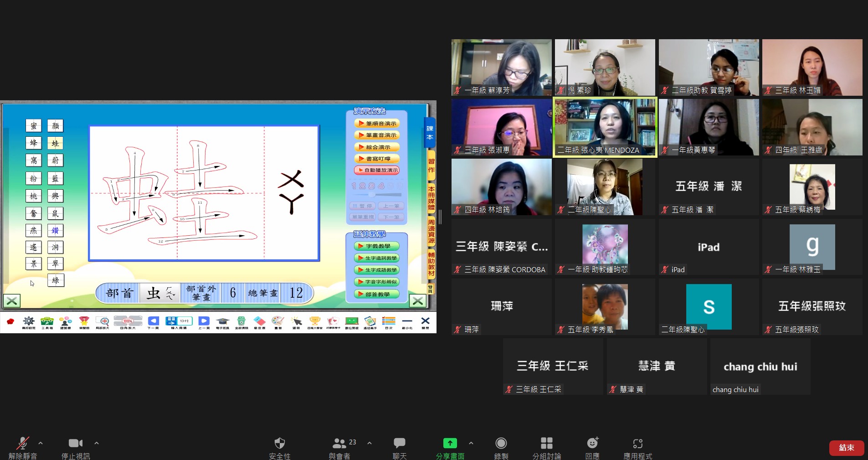This screenshot has height=460, width=868.
Task: Expand audio options next to 解除靜音
Action: point(40,443)
